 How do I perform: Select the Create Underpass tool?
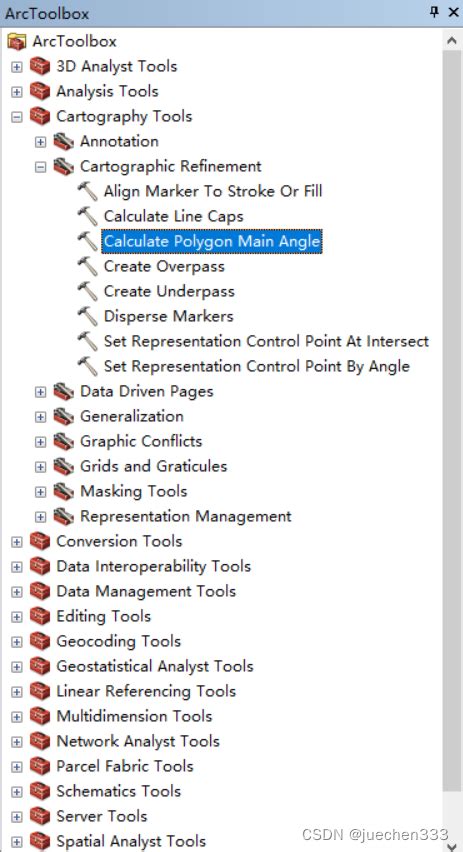(169, 291)
